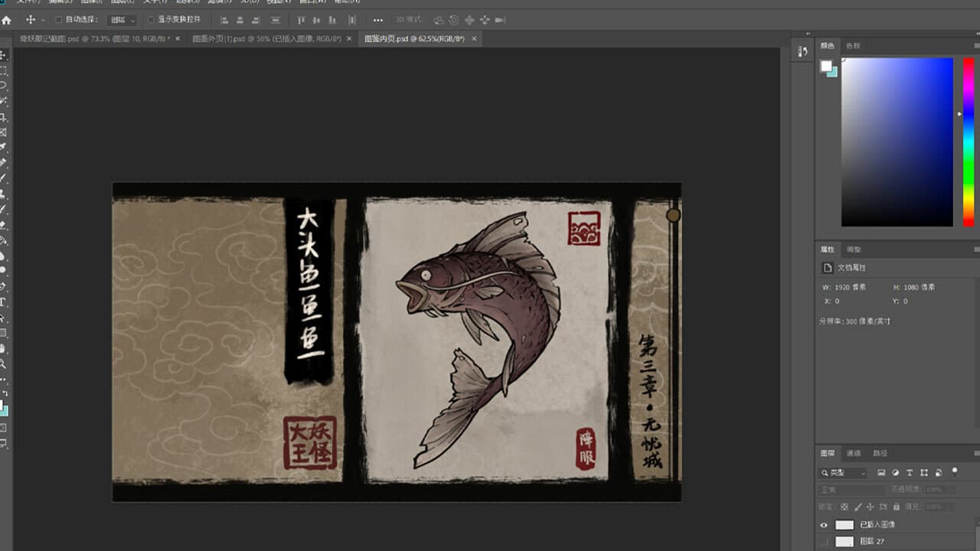
Task: Click the rainbow hue slider strip
Action: click(969, 142)
